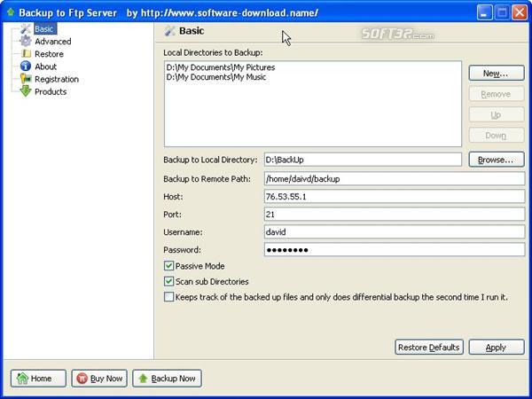The image size is (532, 399).
Task: Click the Remove button
Action: pyautogui.click(x=497, y=94)
